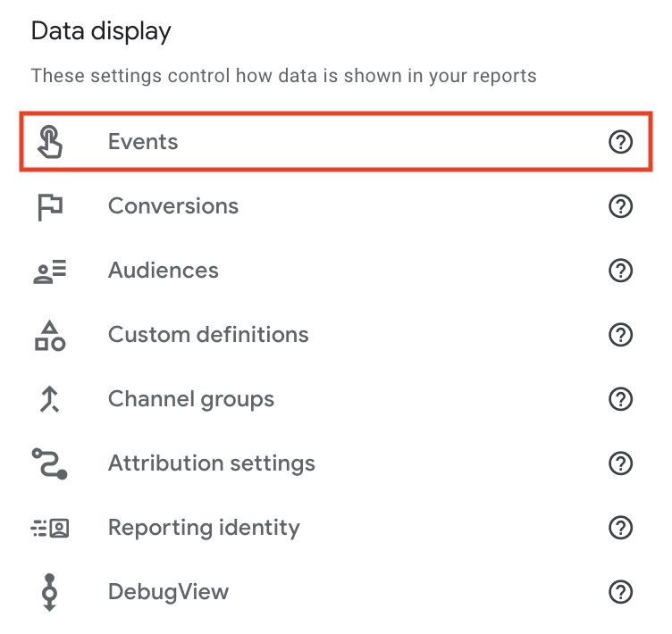Open the Conversions settings

[336, 206]
